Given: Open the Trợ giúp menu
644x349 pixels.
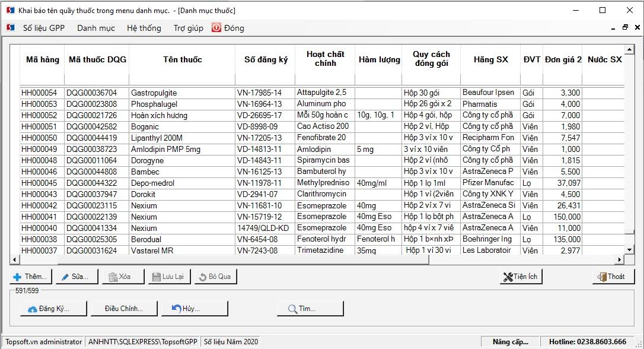Looking at the screenshot, I should pos(188,28).
